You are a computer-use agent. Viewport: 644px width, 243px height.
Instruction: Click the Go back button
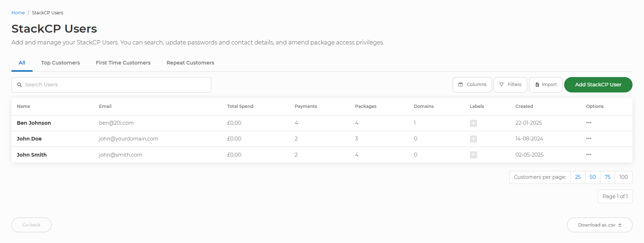tap(32, 225)
